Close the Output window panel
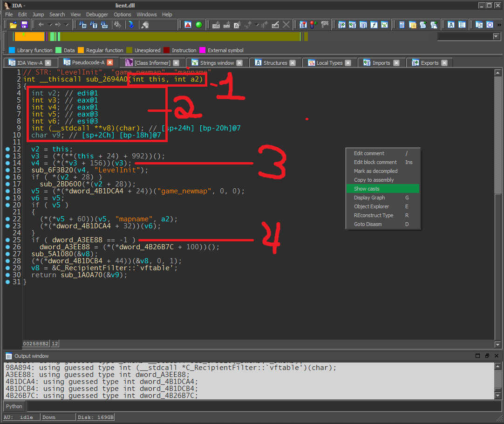This screenshot has width=504, height=424. point(497,356)
